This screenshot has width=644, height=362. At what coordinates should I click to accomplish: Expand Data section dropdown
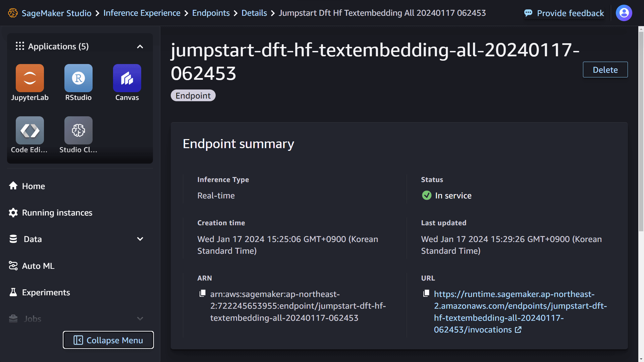140,239
